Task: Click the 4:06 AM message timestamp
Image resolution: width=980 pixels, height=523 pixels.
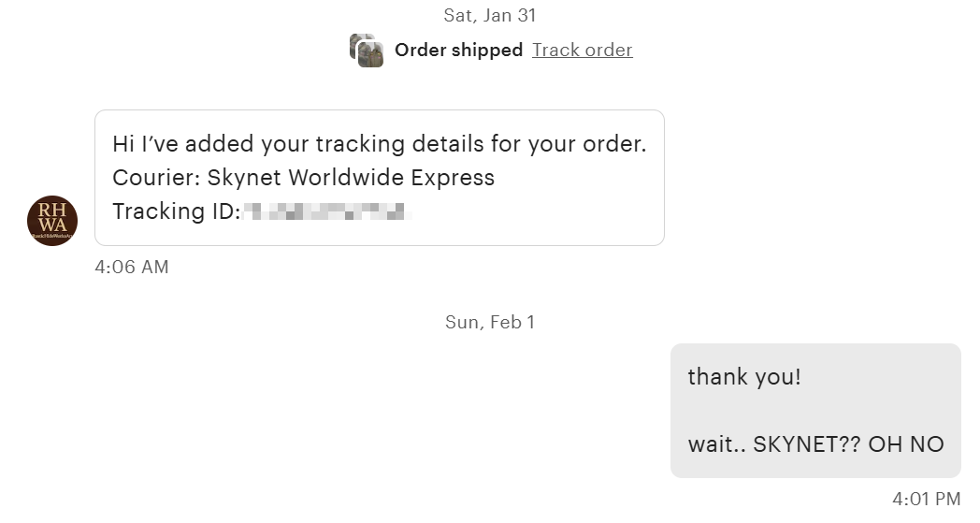Action: (x=132, y=268)
